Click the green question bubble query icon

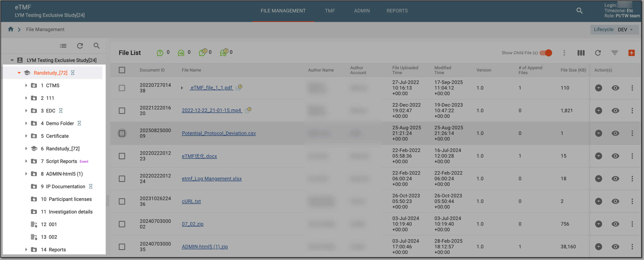coord(160,53)
